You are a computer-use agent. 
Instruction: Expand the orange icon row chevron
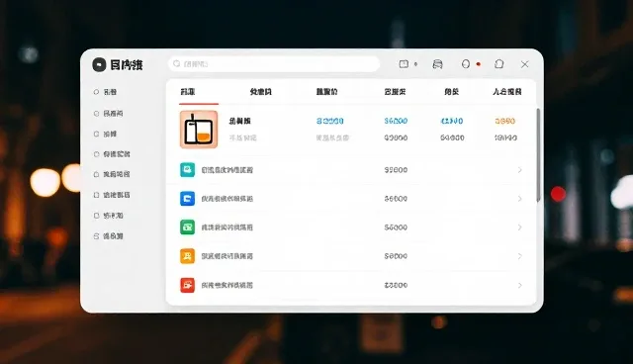pyautogui.click(x=520, y=256)
